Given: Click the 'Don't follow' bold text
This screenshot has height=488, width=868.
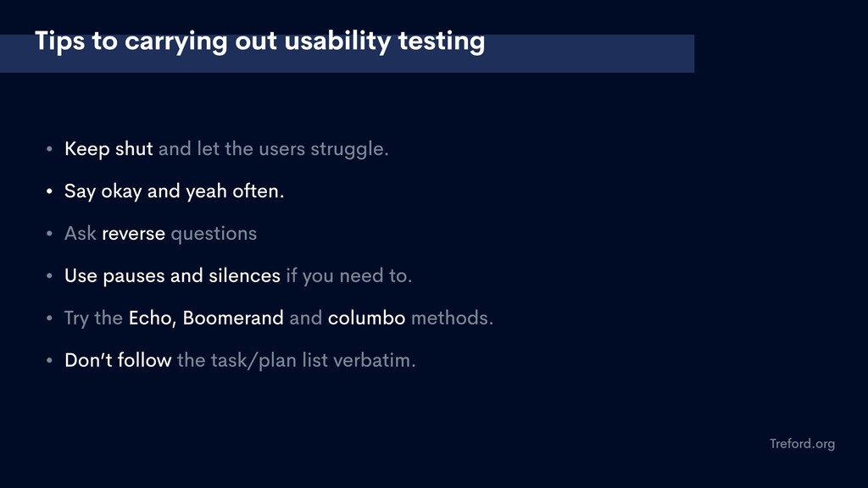Looking at the screenshot, I should tap(118, 360).
